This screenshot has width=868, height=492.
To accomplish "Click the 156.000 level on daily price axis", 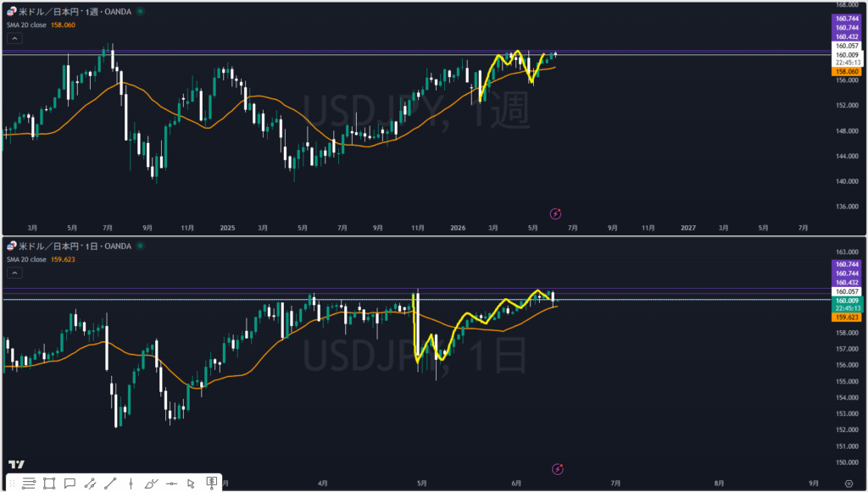I will pyautogui.click(x=847, y=366).
